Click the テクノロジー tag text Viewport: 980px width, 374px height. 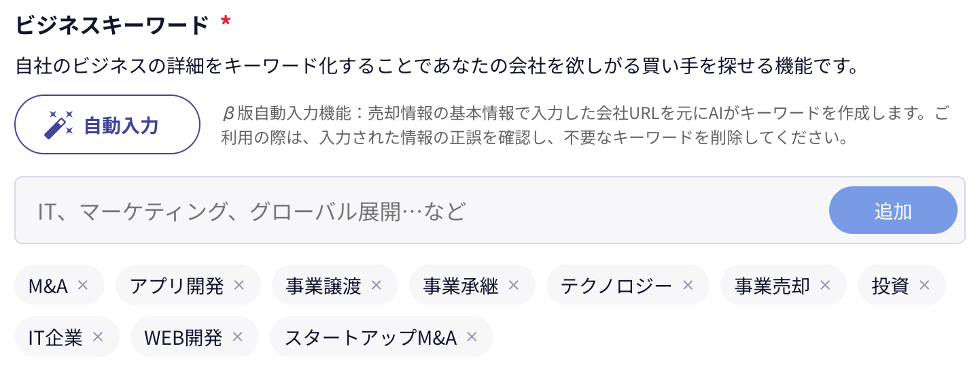[616, 286]
